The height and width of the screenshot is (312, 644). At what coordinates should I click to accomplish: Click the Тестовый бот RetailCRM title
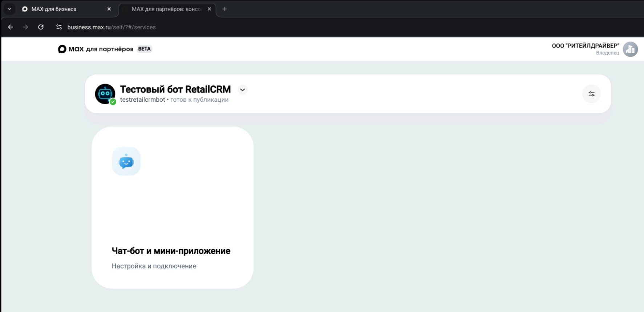(175, 89)
